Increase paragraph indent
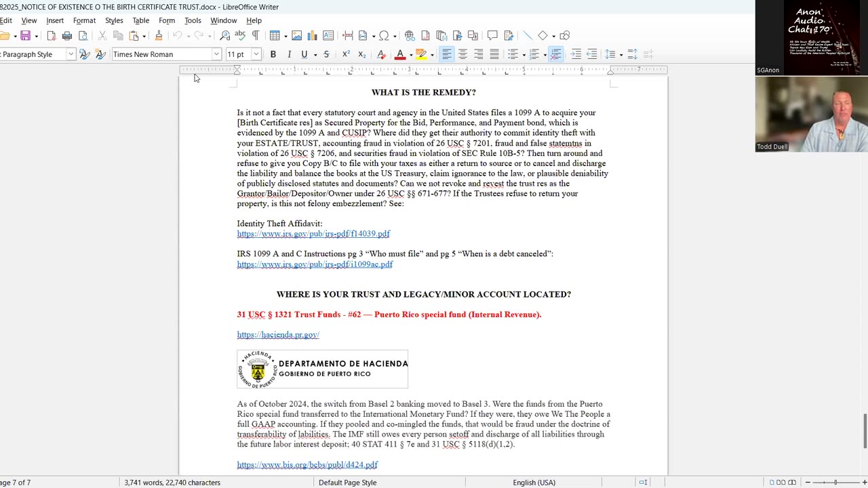 tap(576, 54)
